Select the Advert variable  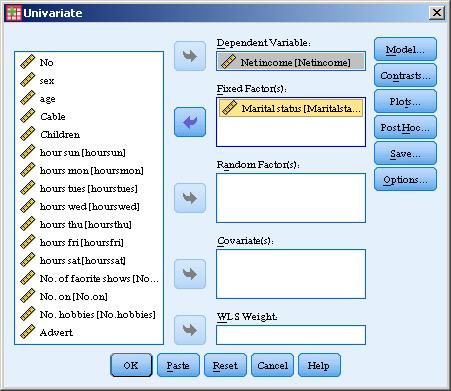(89, 332)
